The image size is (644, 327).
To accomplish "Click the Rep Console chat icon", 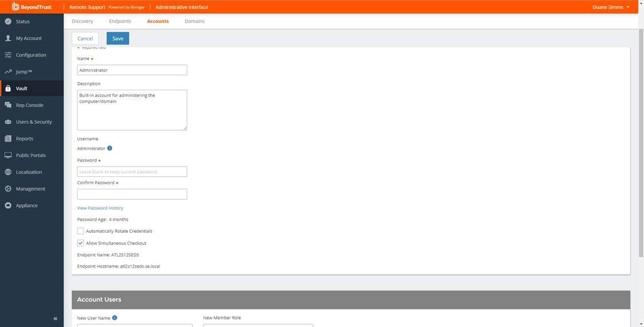I will tap(8, 105).
